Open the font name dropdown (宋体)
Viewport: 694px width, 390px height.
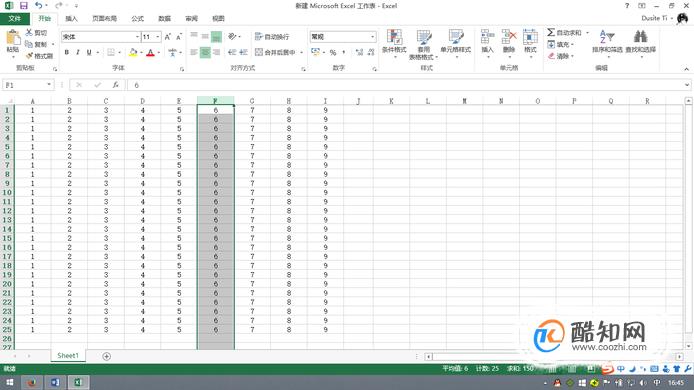coord(137,37)
